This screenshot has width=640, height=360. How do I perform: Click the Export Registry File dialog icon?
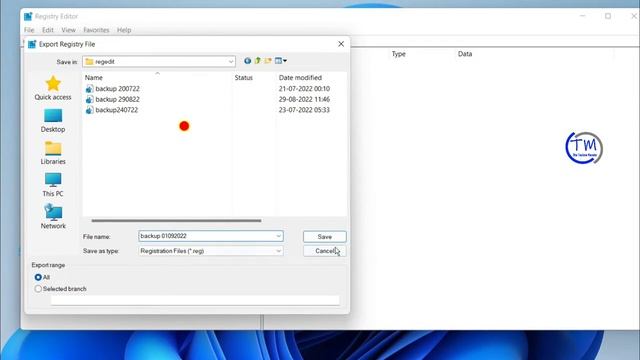click(x=32, y=44)
